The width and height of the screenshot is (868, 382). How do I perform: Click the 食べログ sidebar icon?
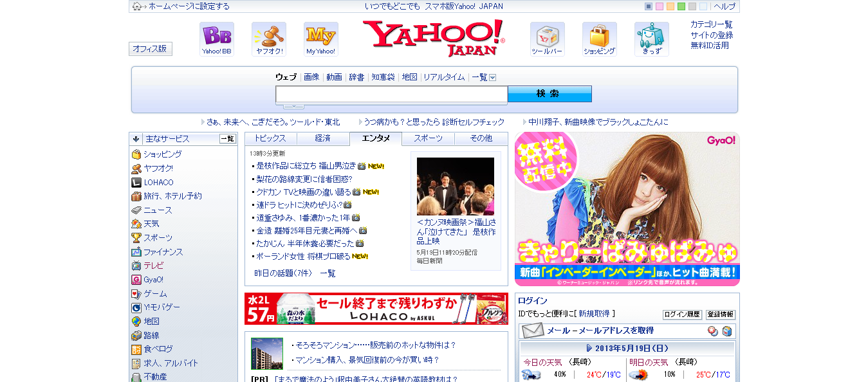coord(136,349)
